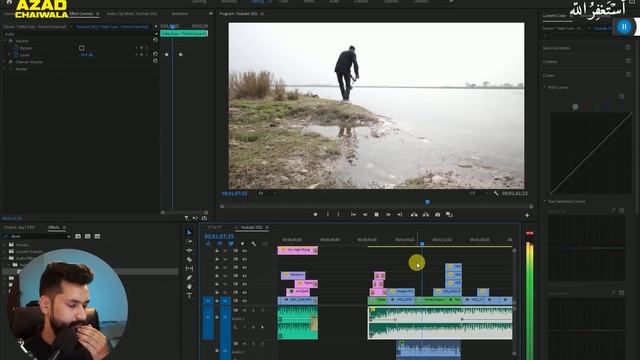This screenshot has width=640, height=360.
Task: Toggle Creative section checkbox
Action: pos(628,61)
